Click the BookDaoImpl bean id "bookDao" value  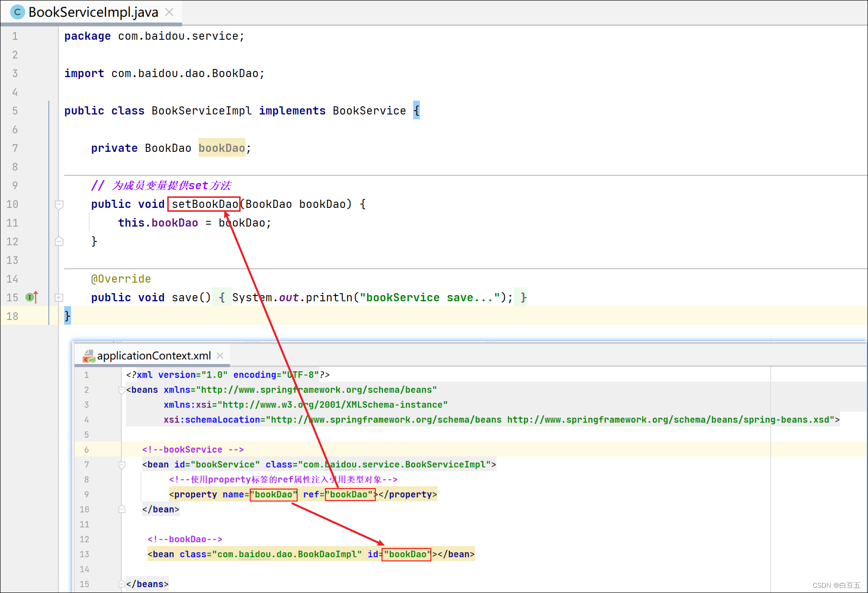pos(406,554)
